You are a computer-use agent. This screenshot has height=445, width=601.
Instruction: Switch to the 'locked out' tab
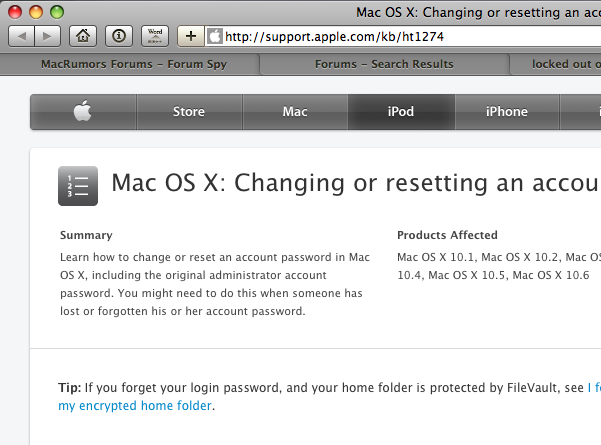click(x=560, y=63)
